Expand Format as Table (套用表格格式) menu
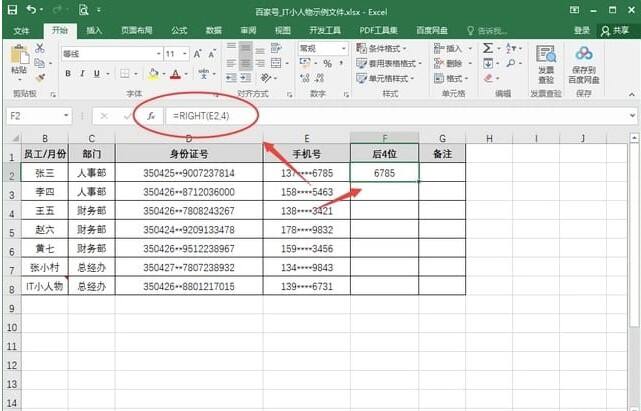641x411 pixels. [x=389, y=63]
